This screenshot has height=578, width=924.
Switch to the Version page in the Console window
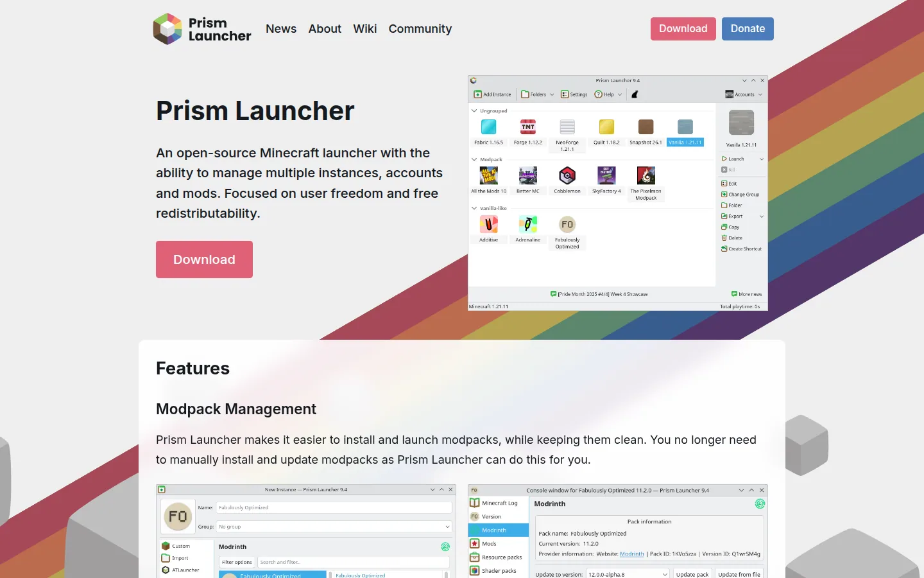[x=499, y=516]
